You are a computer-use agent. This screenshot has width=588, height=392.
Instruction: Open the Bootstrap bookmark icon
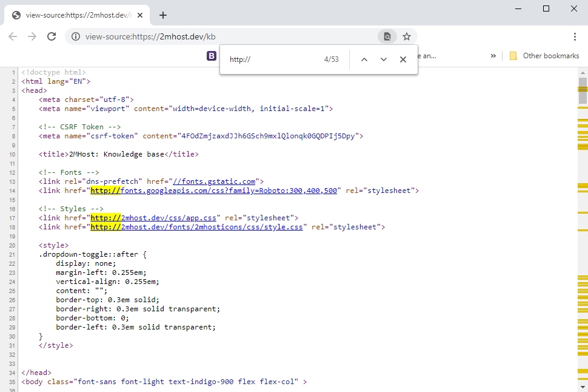pyautogui.click(x=212, y=56)
